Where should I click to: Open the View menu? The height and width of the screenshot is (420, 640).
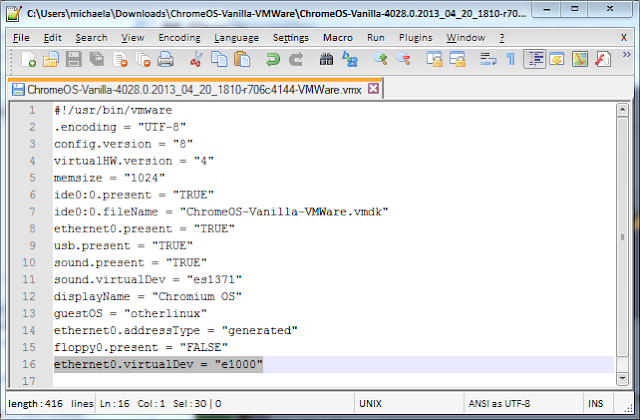click(x=133, y=38)
